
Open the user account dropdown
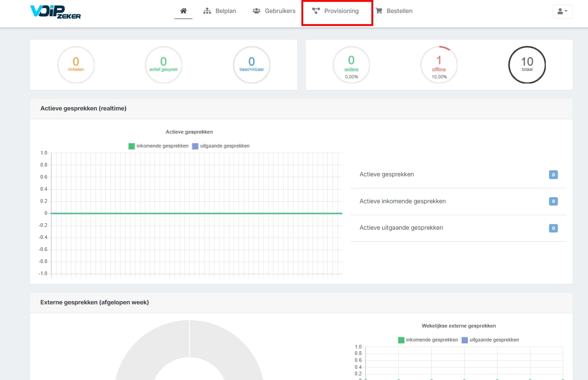tap(562, 12)
